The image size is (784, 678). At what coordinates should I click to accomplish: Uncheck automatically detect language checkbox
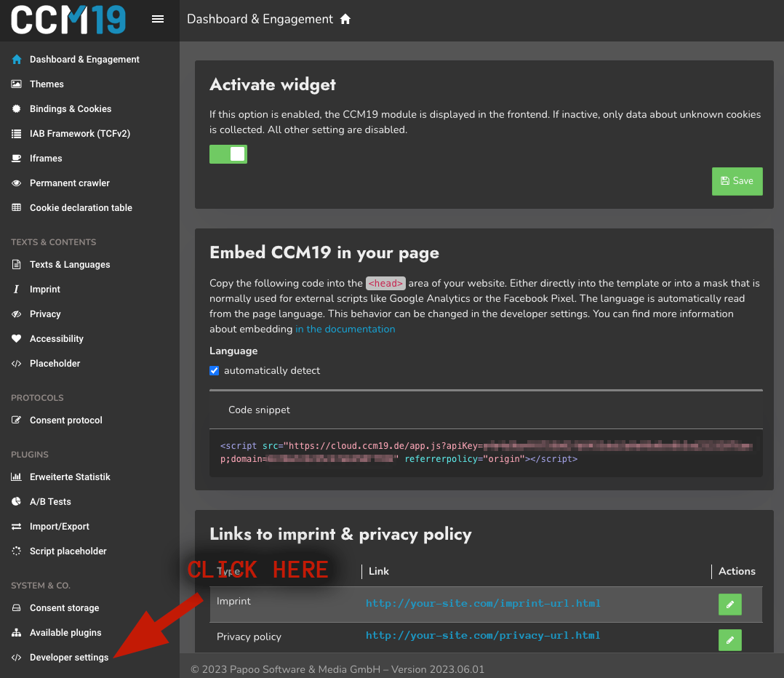coord(214,370)
